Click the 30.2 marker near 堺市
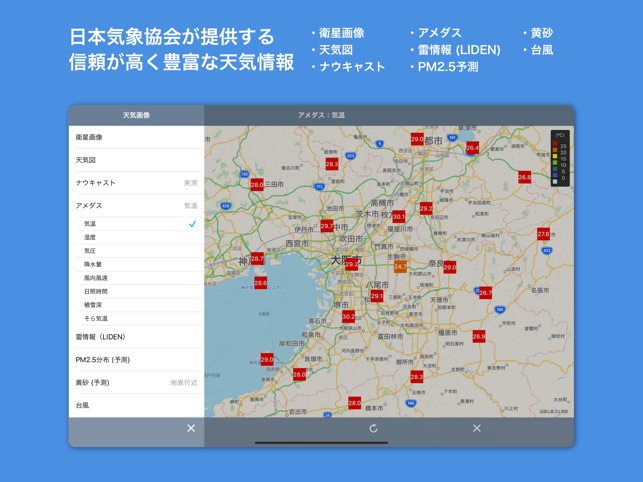This screenshot has width=643, height=482. click(x=349, y=316)
